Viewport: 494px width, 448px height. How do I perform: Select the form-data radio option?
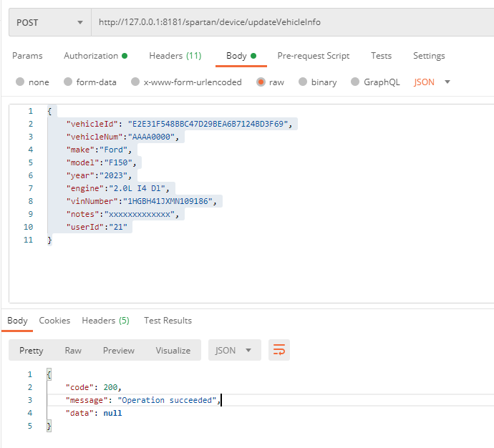click(68, 82)
